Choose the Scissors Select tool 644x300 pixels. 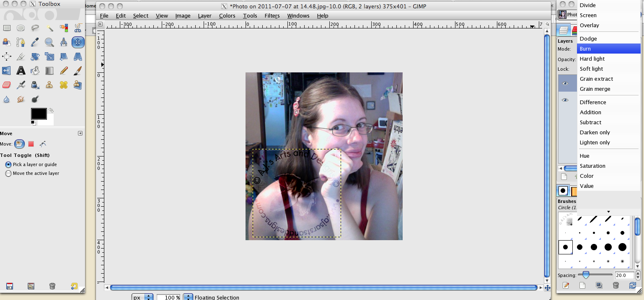(x=78, y=28)
